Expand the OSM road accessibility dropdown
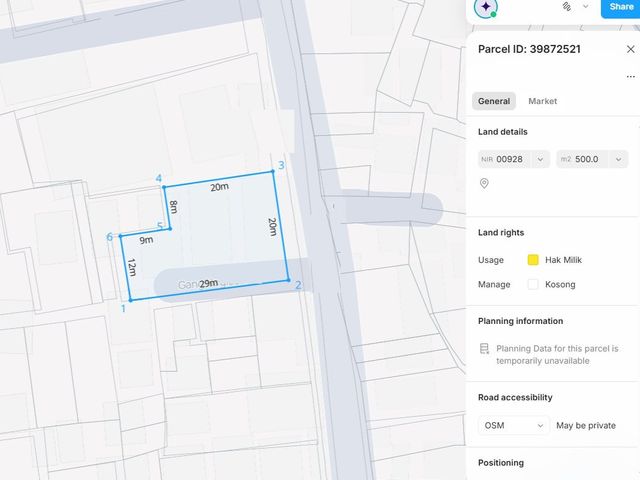The image size is (640, 480). [x=514, y=425]
